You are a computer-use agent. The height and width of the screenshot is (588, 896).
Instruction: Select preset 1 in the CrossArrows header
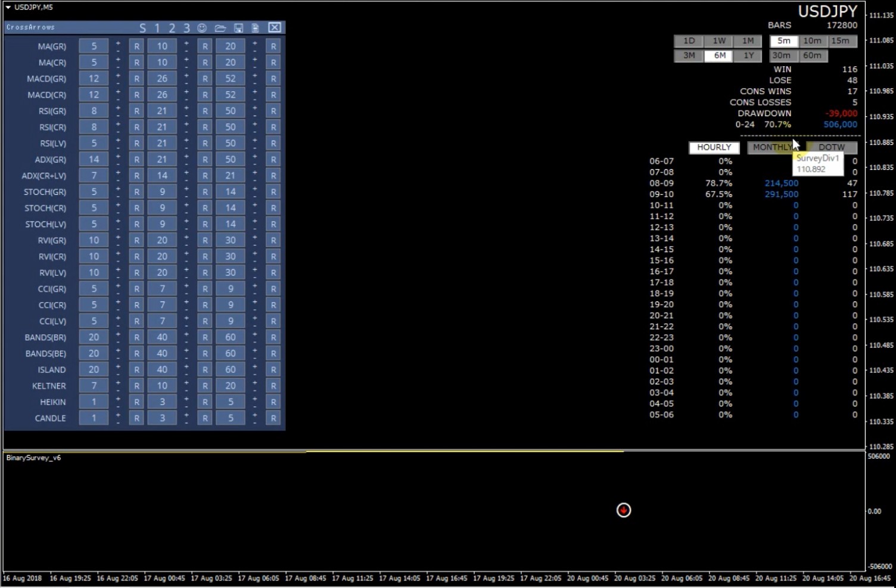[157, 28]
